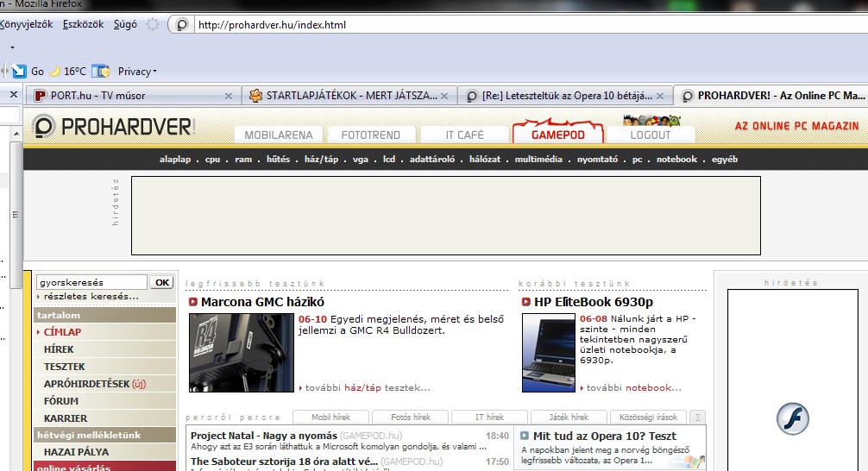Click the Go toolbar button

click(x=37, y=71)
